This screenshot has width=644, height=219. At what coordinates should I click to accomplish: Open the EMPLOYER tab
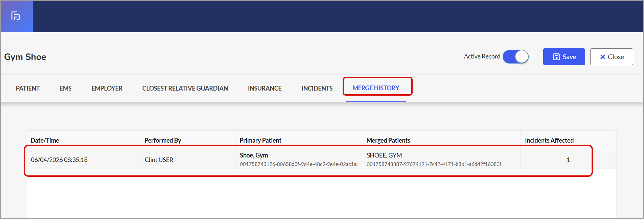coord(107,88)
